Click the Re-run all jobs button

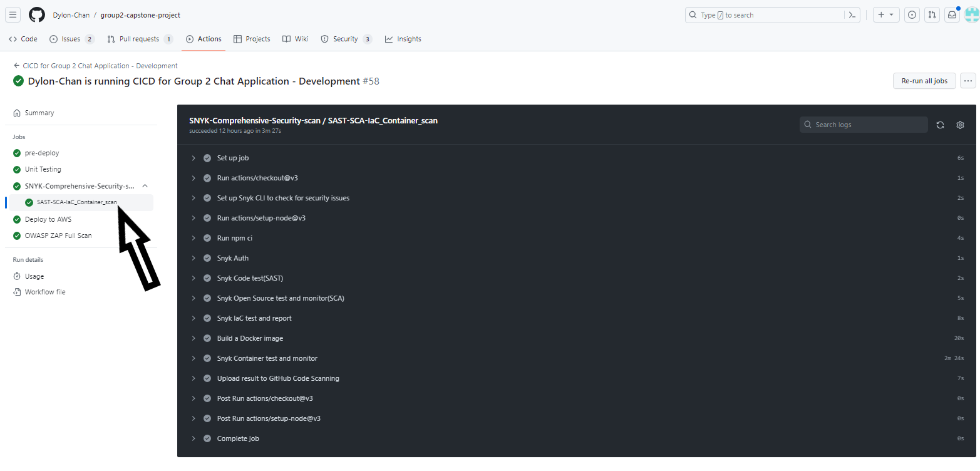[924, 81]
